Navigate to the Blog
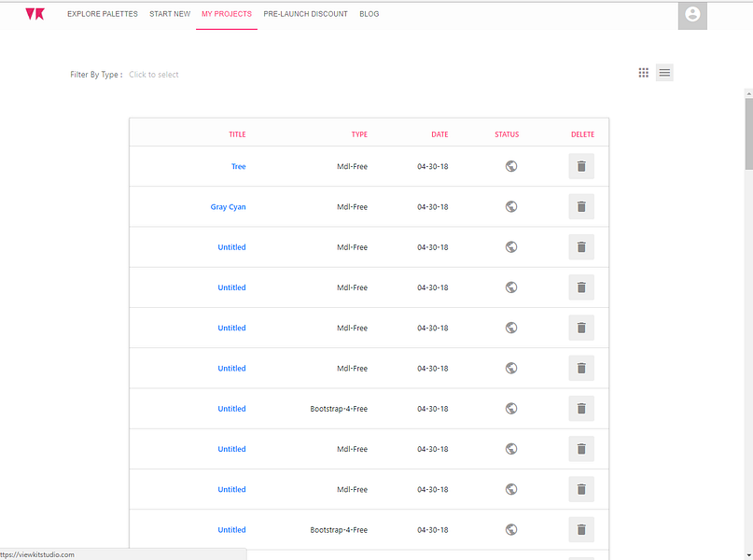The width and height of the screenshot is (753, 560). pos(370,14)
